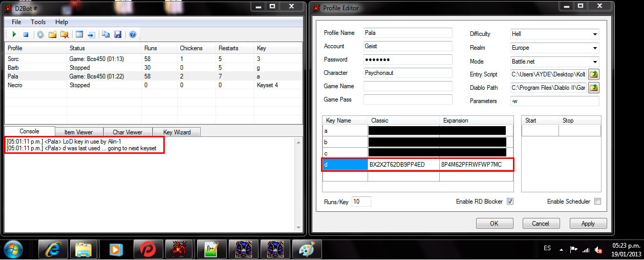This screenshot has height=260, width=644.
Task: Browse for Diablo Path folder
Action: tap(594, 88)
